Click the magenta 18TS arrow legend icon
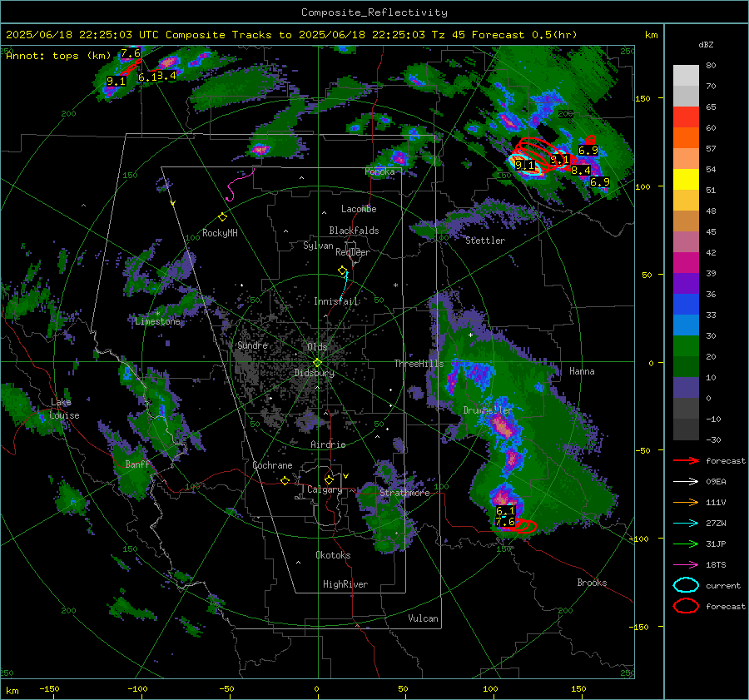Image resolution: width=749 pixels, height=700 pixels. pos(686,565)
